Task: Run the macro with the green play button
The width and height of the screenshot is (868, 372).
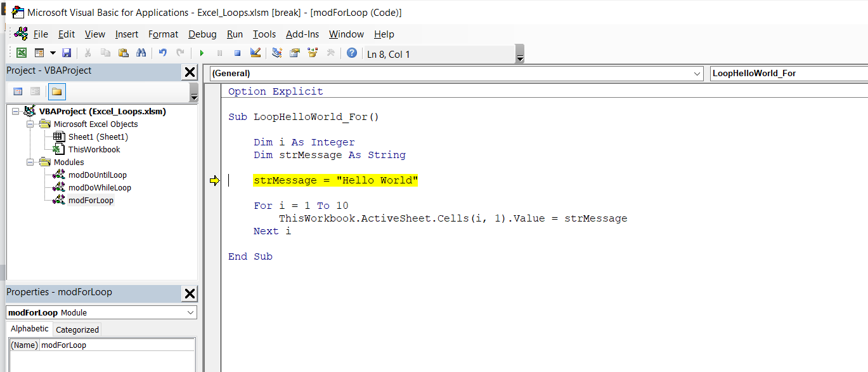Action: click(202, 53)
